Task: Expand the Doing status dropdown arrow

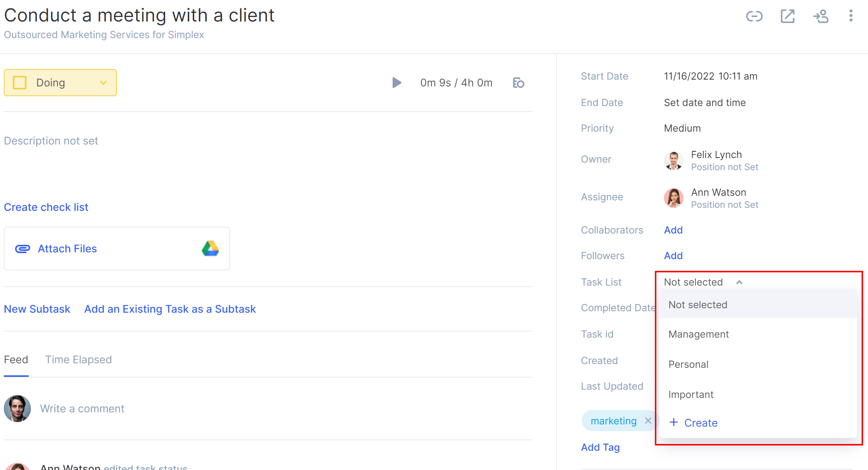Action: [x=103, y=83]
